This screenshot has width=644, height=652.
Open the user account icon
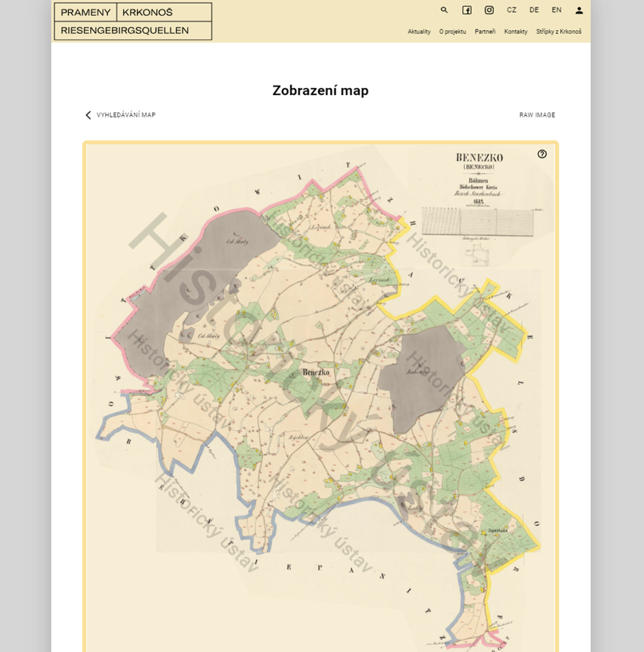point(579,10)
